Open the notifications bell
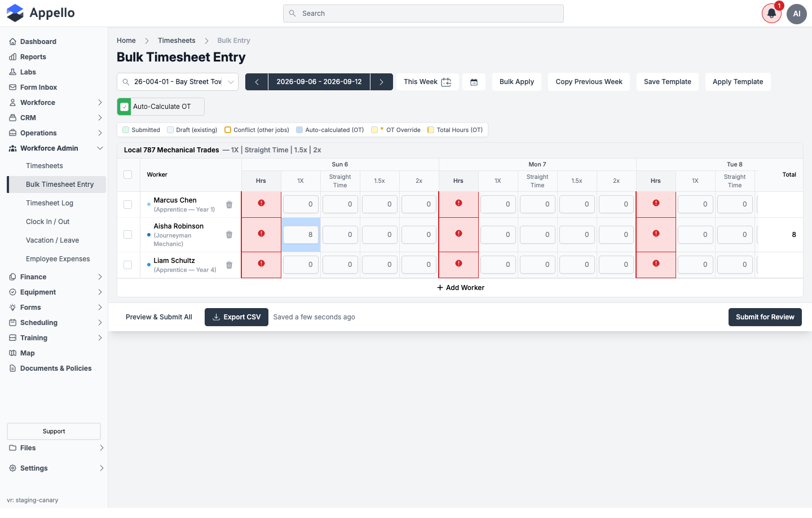This screenshot has height=518, width=812. (x=771, y=14)
